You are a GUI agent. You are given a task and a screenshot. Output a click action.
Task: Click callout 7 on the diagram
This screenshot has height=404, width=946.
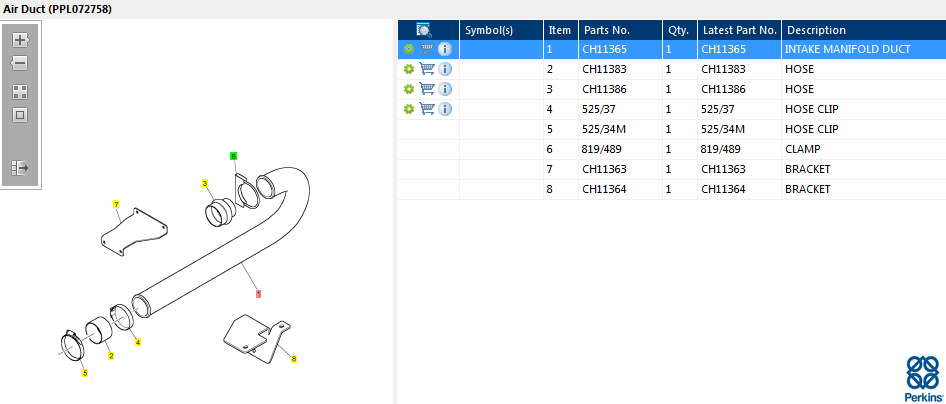pyautogui.click(x=116, y=204)
